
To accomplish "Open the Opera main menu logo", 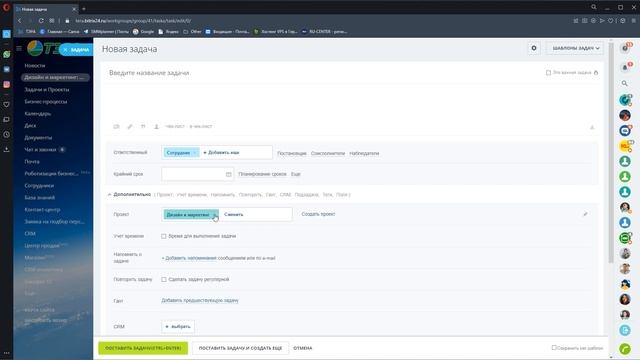I will tap(6, 7).
